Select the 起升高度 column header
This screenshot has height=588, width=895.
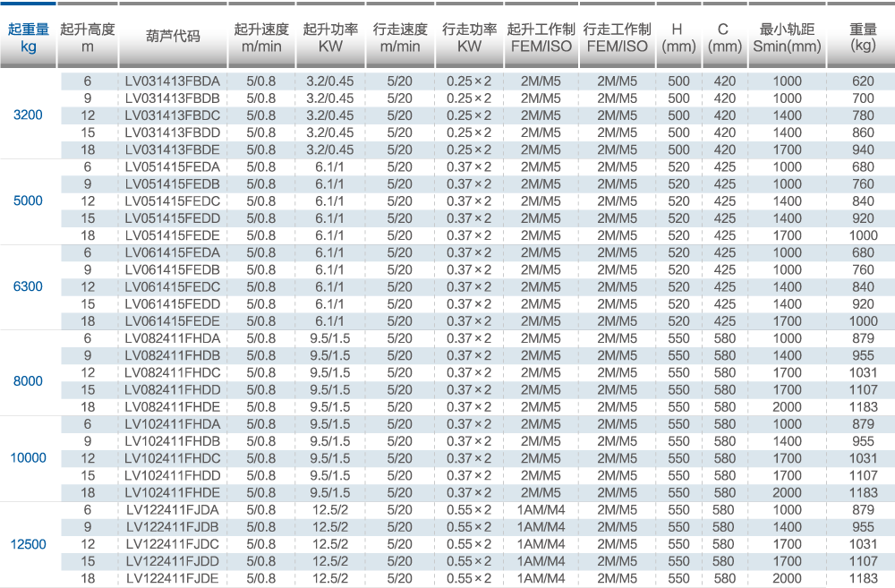[88, 38]
